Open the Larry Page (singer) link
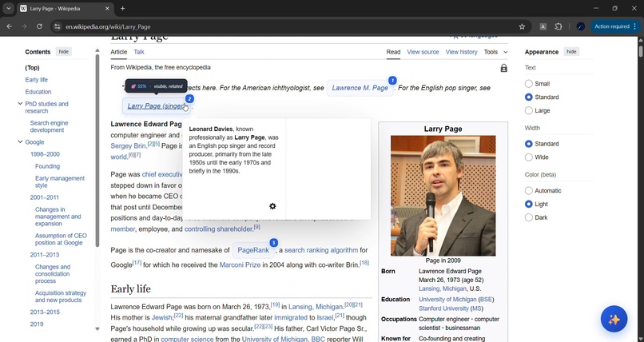Viewport: 644px width, 342px height. [x=156, y=106]
